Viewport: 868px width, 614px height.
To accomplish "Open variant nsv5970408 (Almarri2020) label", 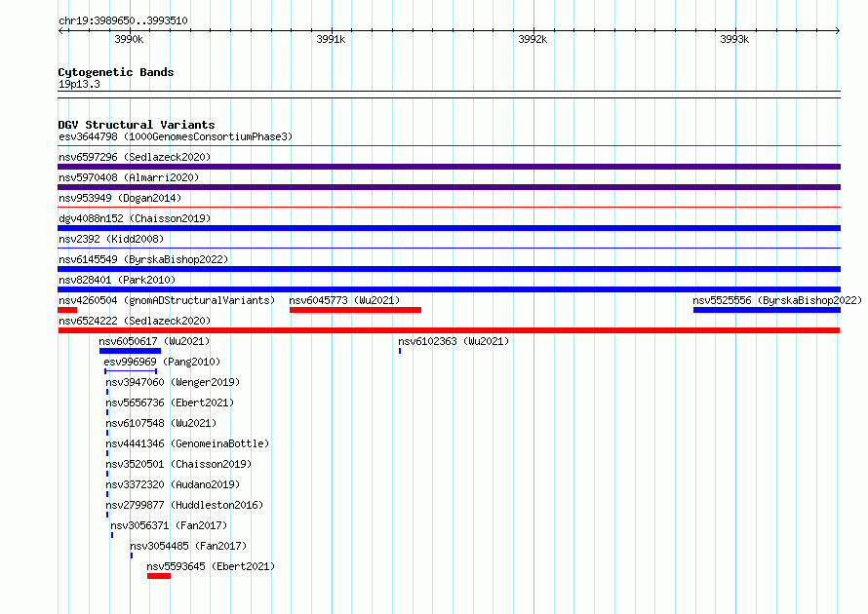I will [x=129, y=177].
